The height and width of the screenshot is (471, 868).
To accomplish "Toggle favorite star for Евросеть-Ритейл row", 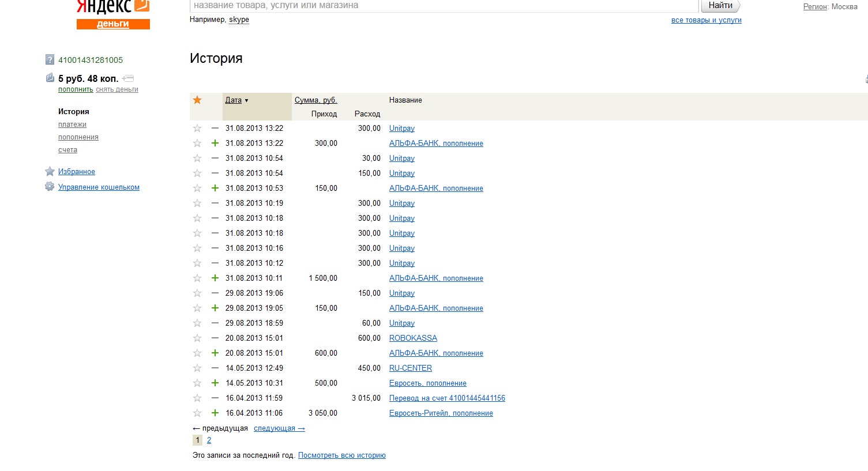I will pyautogui.click(x=197, y=413).
